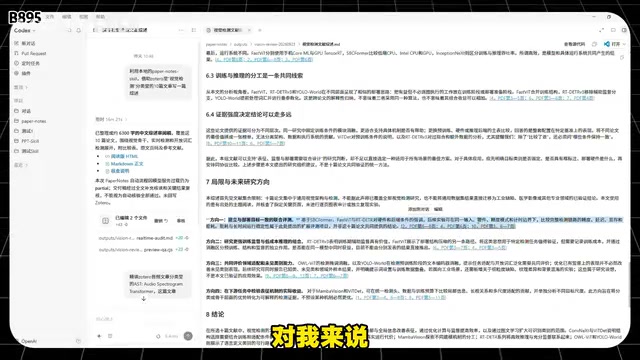Click the round send button in composer
The width and height of the screenshot is (640, 360).
188,336
